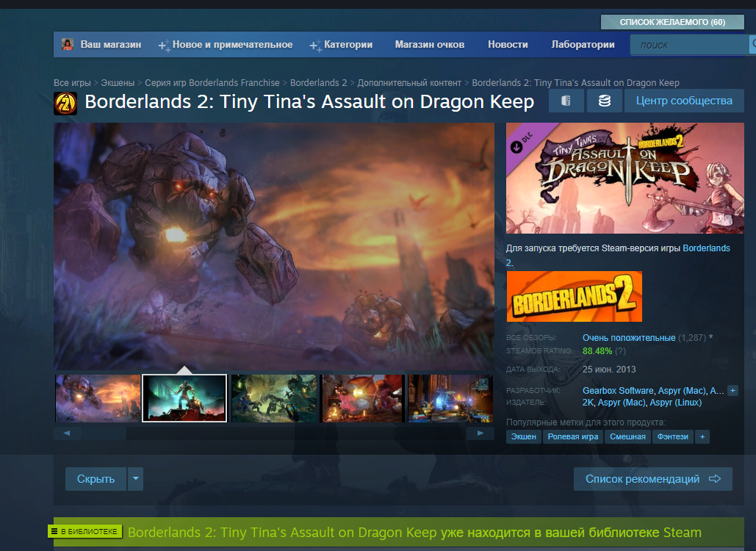Viewport: 756px width, 551px height.
Task: Expand the developer list with plus button
Action: click(733, 390)
